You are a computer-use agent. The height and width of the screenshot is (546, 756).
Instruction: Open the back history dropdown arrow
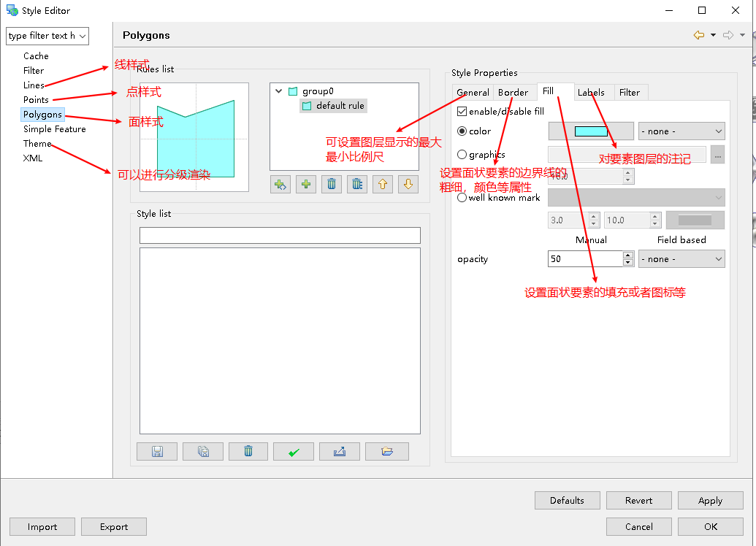click(x=713, y=35)
